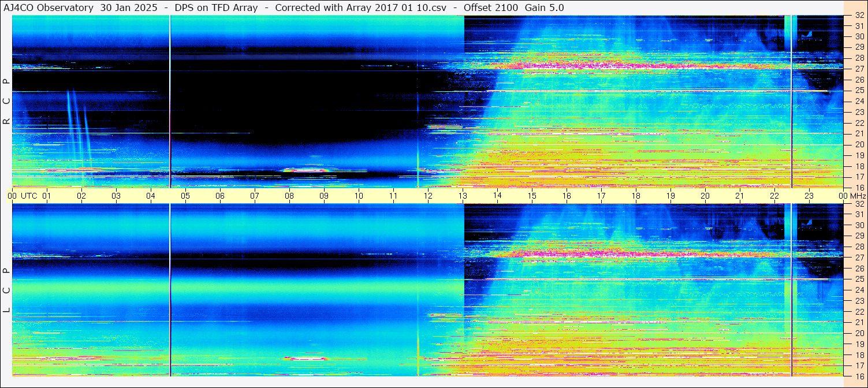Select the 22 hour tick label on time axis
Image resolution: width=868 pixels, height=388 pixels.
[774, 196]
